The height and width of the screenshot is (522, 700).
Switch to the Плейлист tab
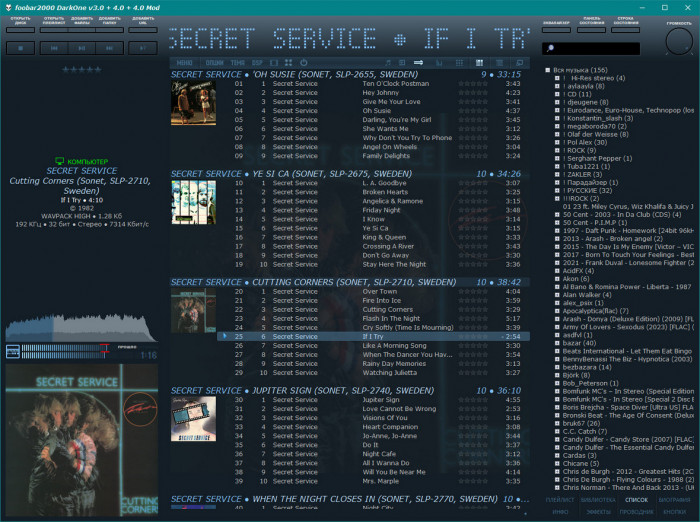click(x=560, y=500)
